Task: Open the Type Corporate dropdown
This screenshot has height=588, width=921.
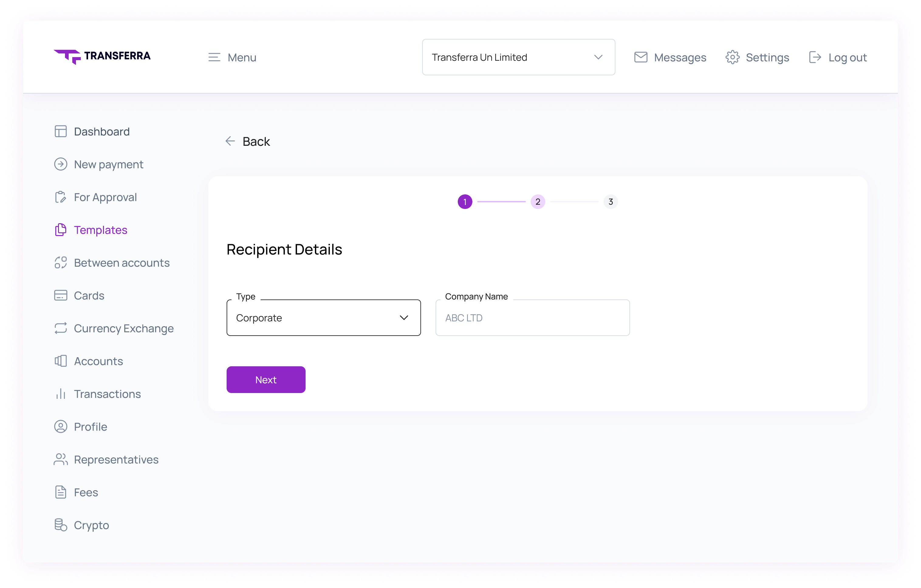Action: 324,318
